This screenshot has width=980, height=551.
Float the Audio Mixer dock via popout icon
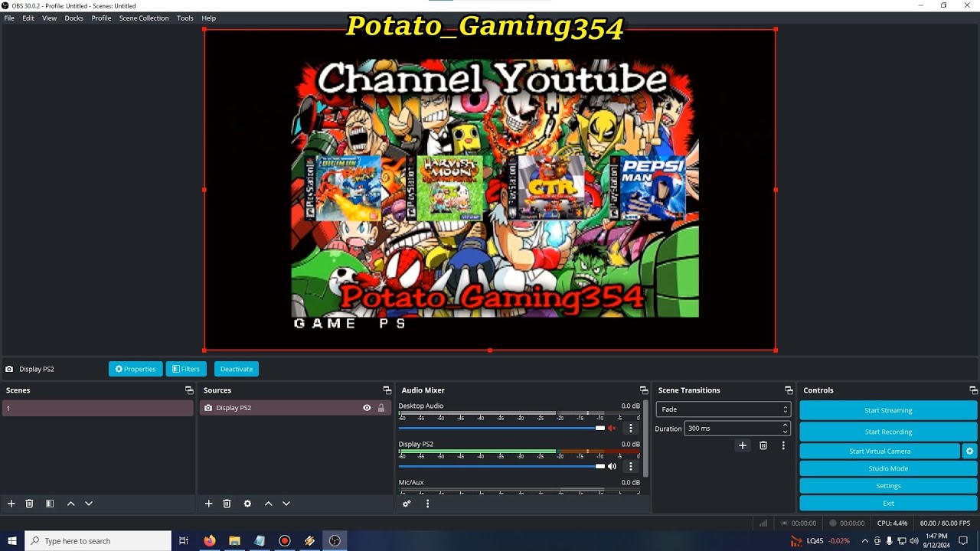coord(644,390)
